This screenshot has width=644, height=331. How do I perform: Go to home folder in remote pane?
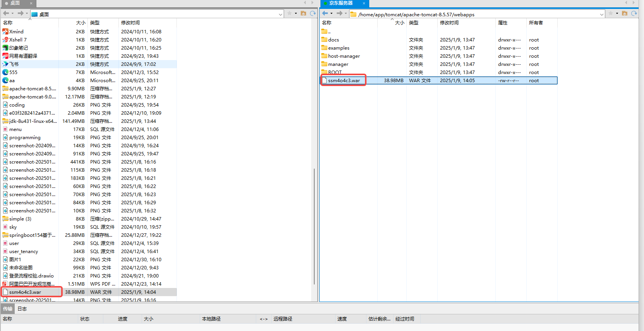624,14
